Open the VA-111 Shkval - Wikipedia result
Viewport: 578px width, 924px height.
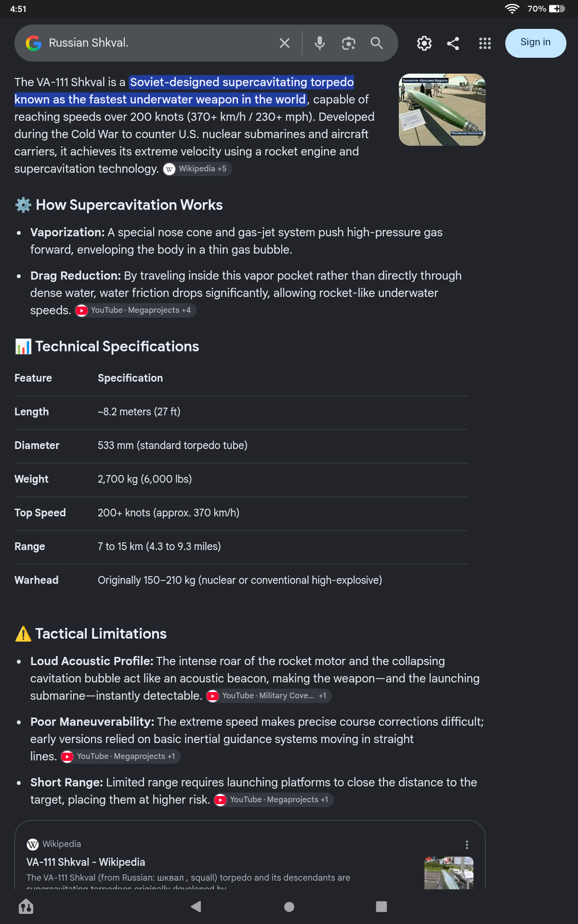[x=86, y=862]
